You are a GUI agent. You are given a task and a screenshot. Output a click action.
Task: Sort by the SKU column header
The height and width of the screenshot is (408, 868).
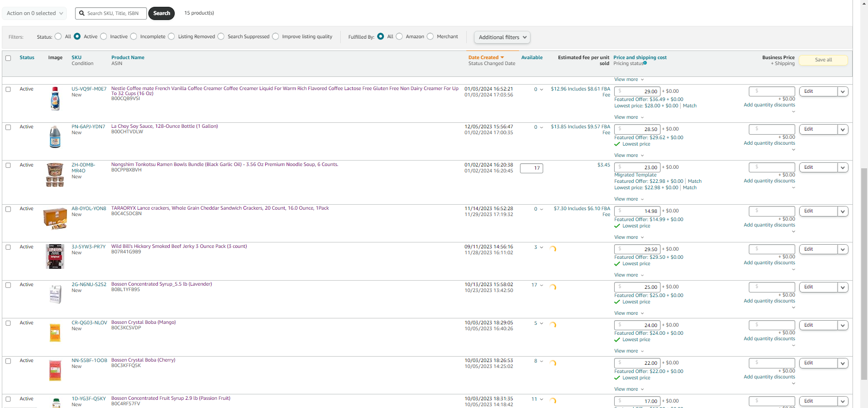tap(76, 57)
